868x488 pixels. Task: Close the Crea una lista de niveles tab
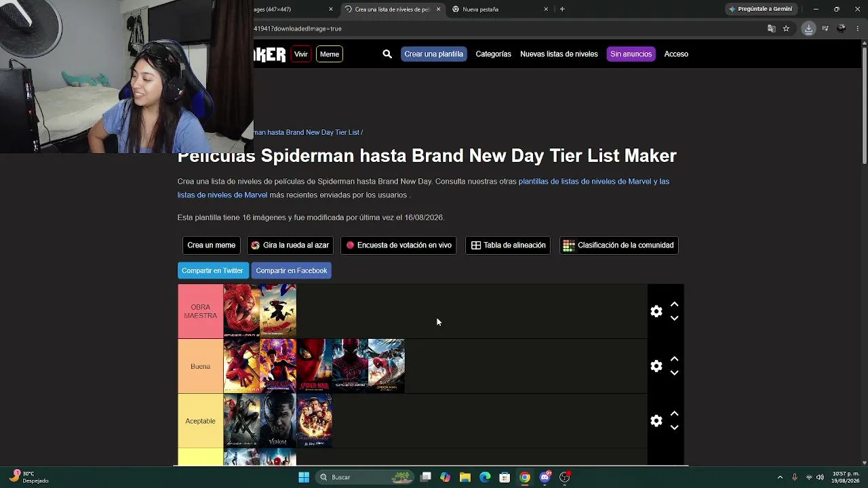coord(438,9)
